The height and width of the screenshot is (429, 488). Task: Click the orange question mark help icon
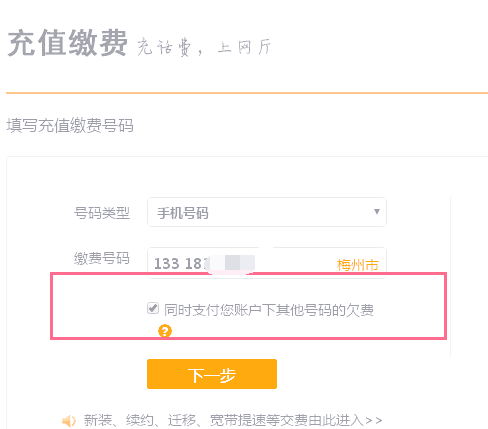pyautogui.click(x=165, y=331)
